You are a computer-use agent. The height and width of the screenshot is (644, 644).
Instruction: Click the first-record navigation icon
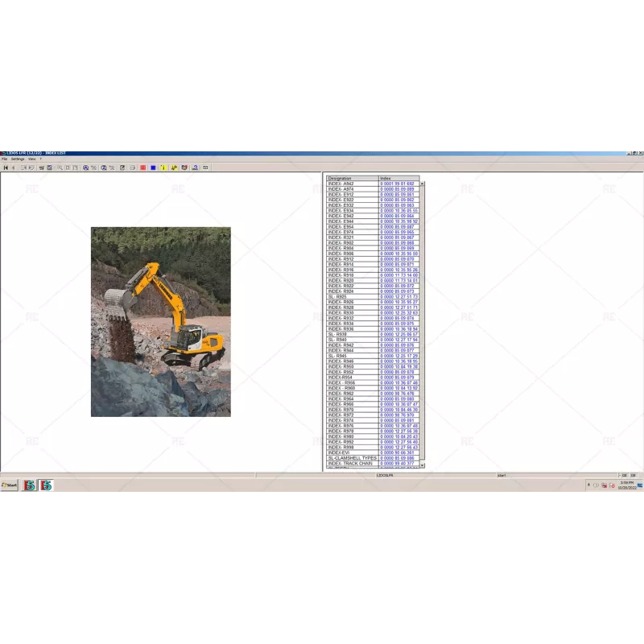click(6, 167)
